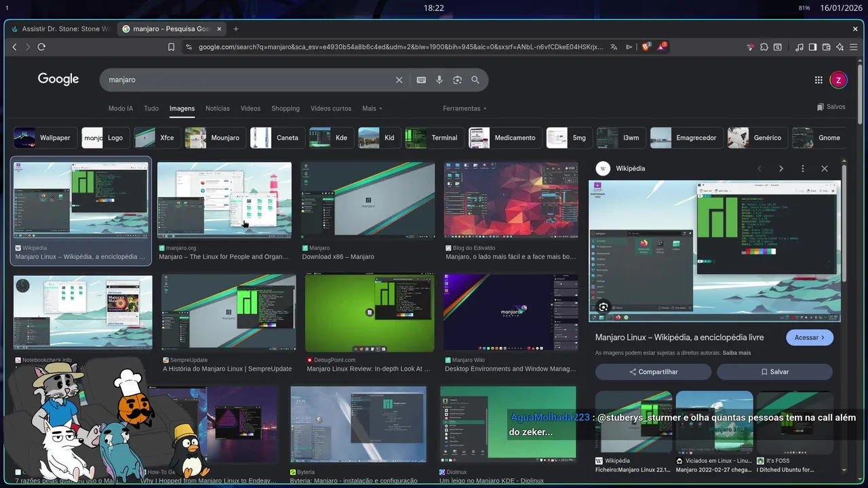Reload the current page
Viewport: 868px width, 488px height.
click(x=41, y=47)
